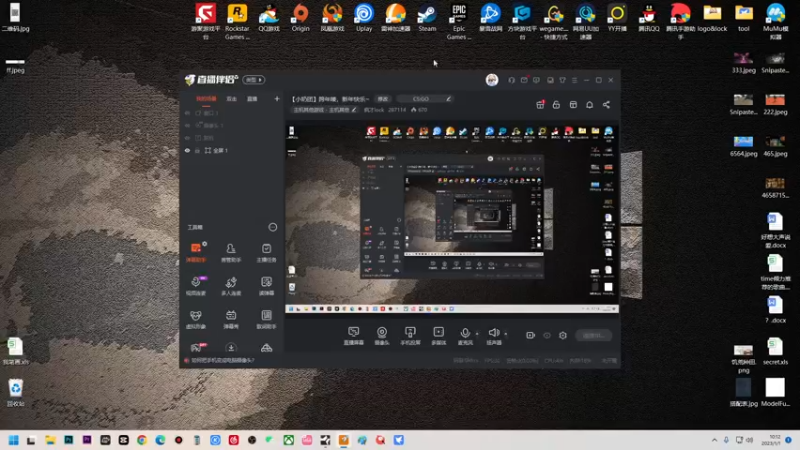Open the 虚拟形象 virtual avatar tool
This screenshot has width=800, height=450.
point(196,319)
